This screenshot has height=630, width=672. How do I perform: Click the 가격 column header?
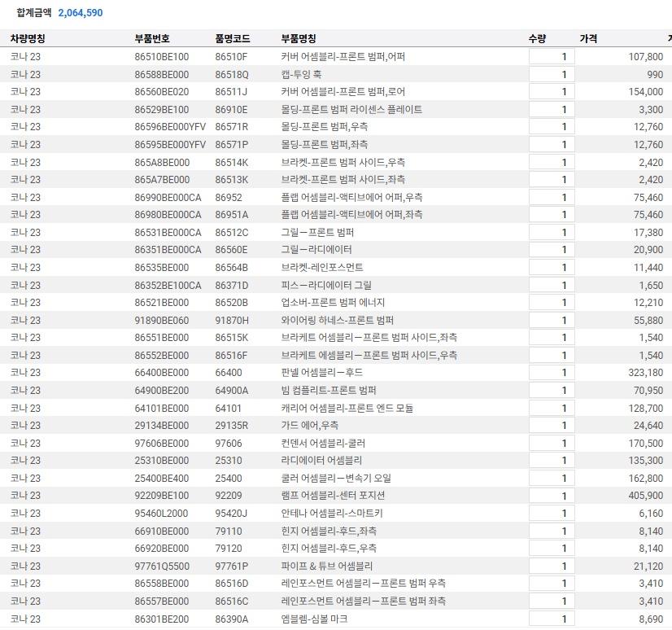(588, 38)
